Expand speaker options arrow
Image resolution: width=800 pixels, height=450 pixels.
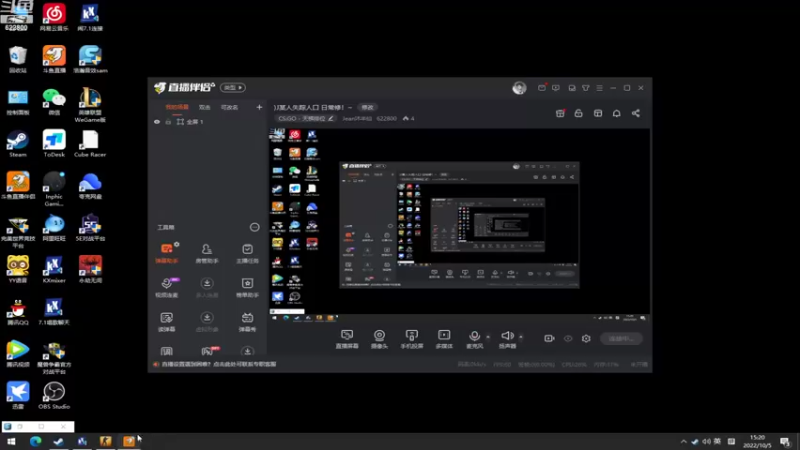[520, 337]
